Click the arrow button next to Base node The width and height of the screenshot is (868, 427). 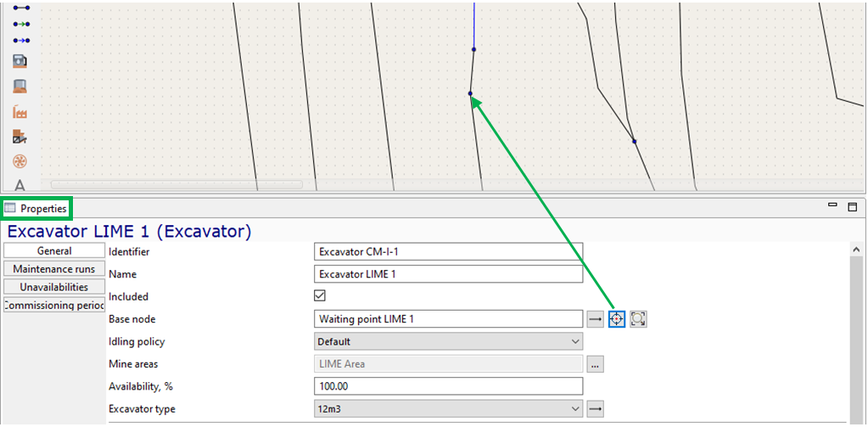click(595, 319)
